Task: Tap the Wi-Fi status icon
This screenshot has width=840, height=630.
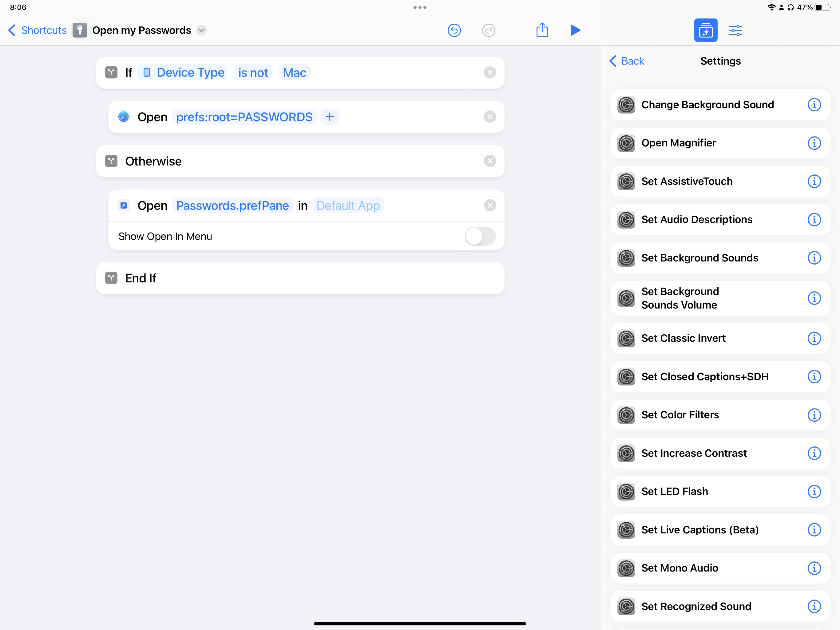Action: click(771, 7)
